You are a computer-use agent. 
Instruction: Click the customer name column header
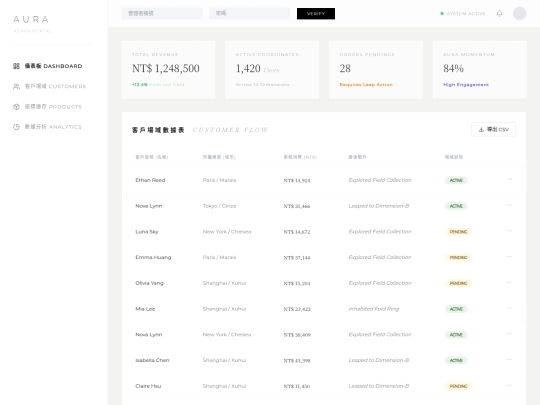point(152,157)
